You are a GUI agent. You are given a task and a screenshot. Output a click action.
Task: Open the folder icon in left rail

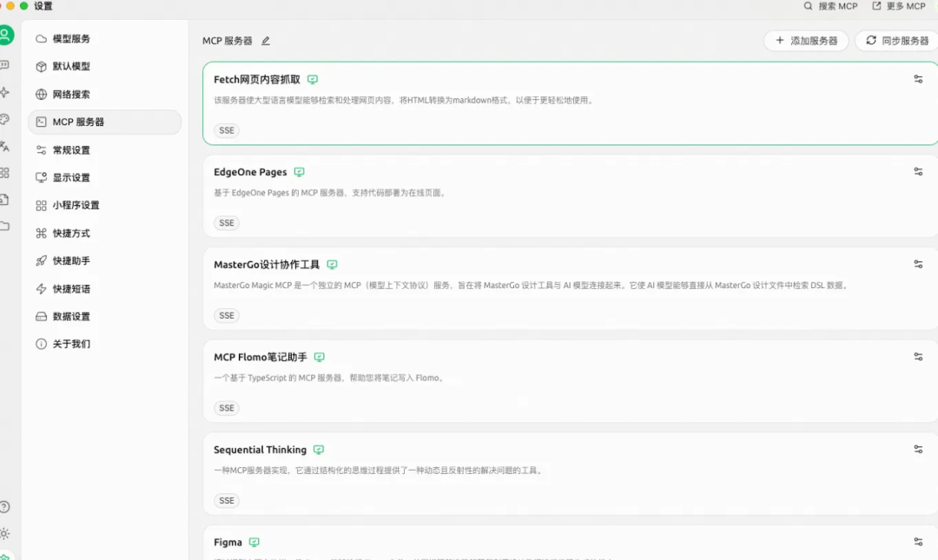pyautogui.click(x=4, y=226)
